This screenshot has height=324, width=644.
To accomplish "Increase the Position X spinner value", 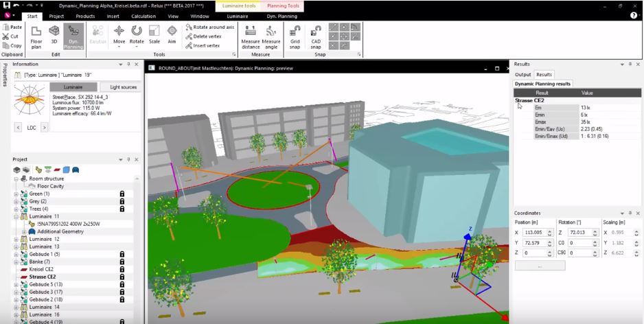I will 550,231.
